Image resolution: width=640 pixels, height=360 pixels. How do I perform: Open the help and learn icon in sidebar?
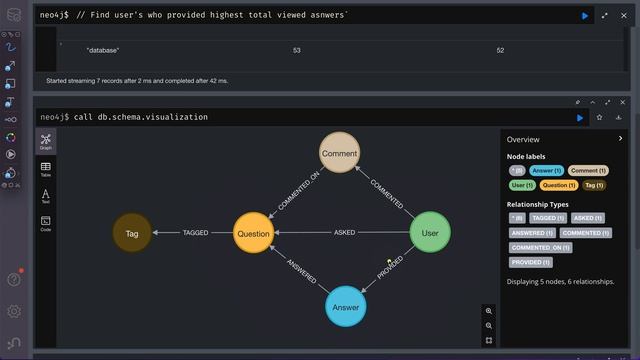click(14, 280)
